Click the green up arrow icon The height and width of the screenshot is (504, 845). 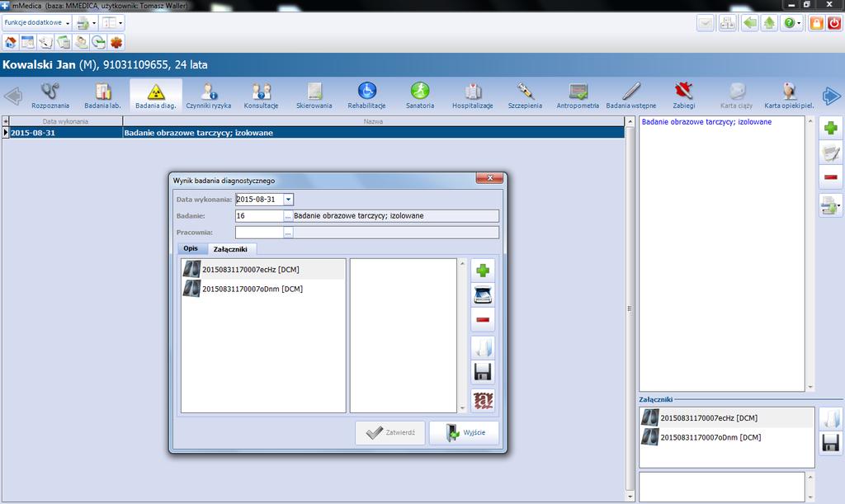(770, 23)
